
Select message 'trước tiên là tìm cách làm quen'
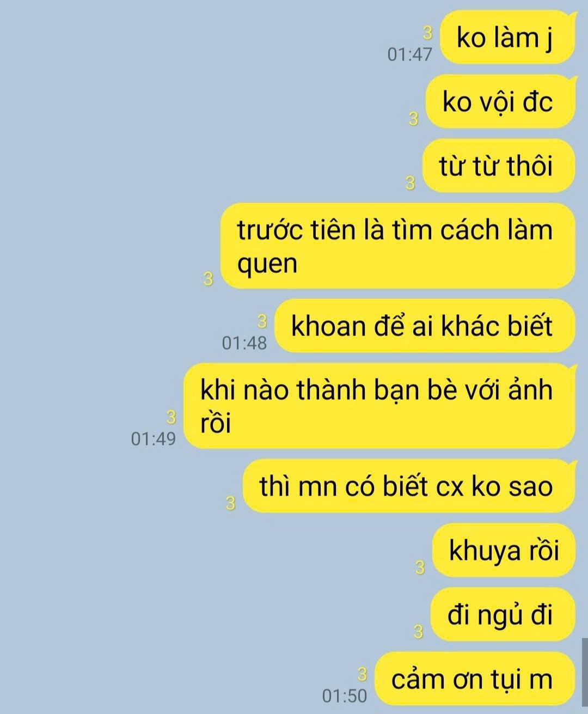click(x=398, y=246)
